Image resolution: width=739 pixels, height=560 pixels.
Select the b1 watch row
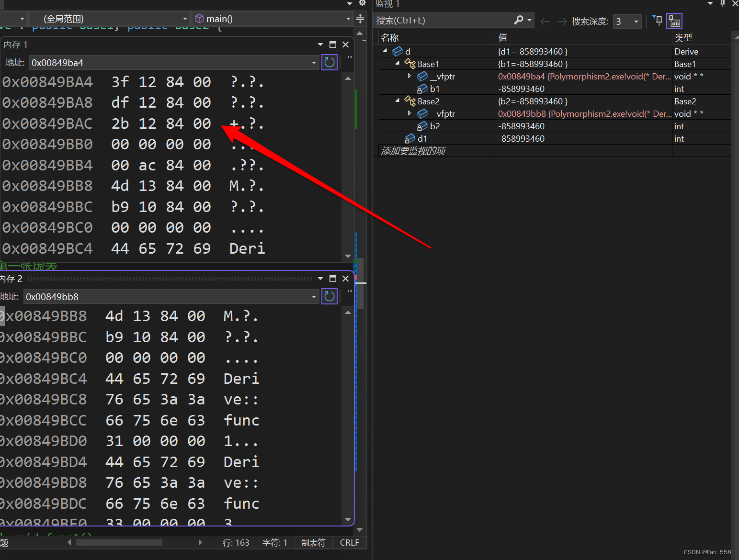pyautogui.click(x=555, y=89)
